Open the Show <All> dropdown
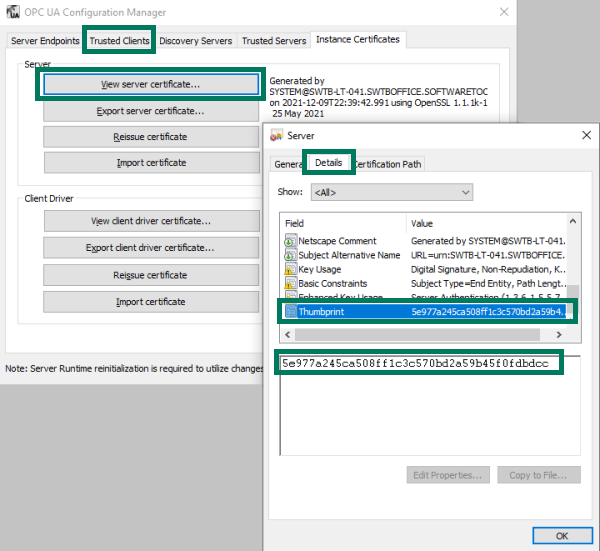600x551 pixels. [392, 192]
